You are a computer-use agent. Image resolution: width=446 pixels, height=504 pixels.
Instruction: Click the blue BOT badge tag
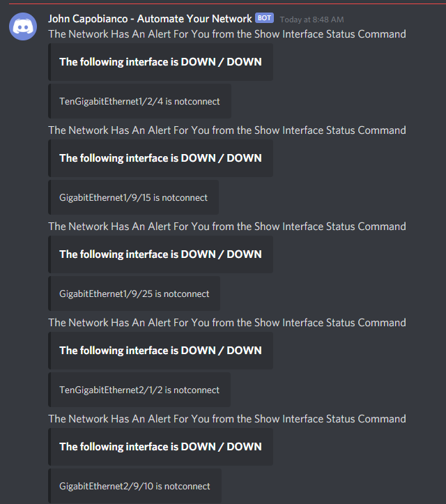tap(264, 18)
